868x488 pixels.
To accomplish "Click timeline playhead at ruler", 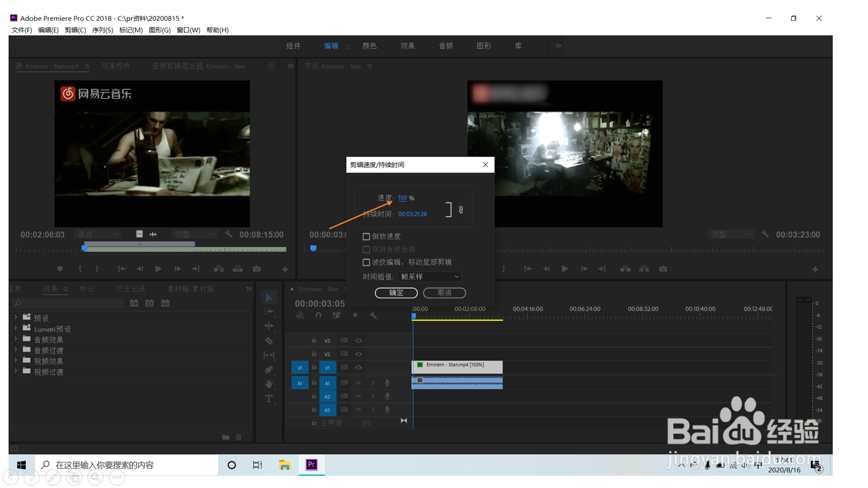I will [414, 316].
